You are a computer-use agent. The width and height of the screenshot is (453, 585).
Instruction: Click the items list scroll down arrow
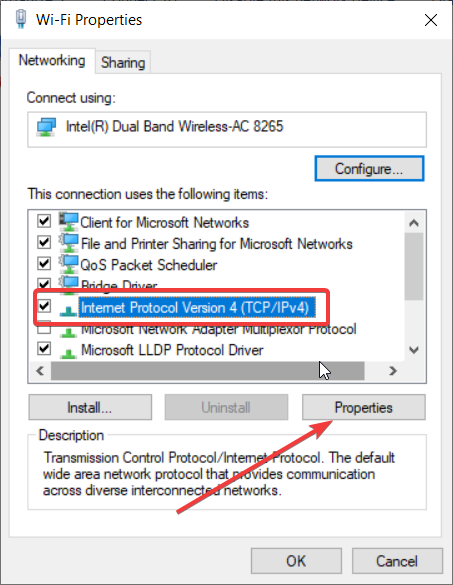[413, 350]
